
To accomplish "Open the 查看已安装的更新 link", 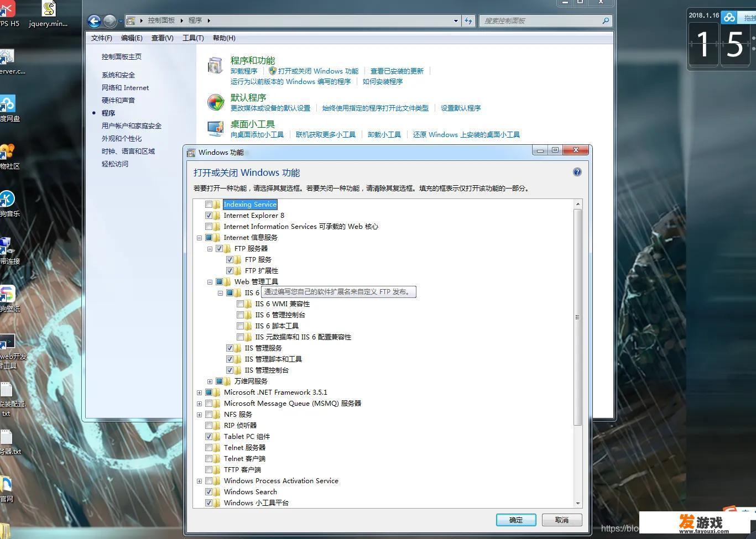I will [x=397, y=71].
